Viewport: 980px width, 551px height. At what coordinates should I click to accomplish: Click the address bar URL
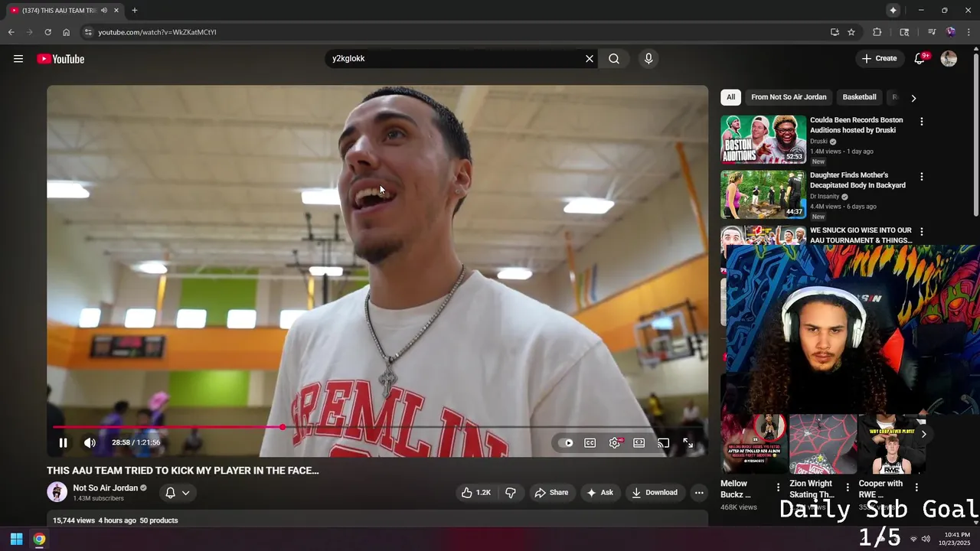pos(157,32)
